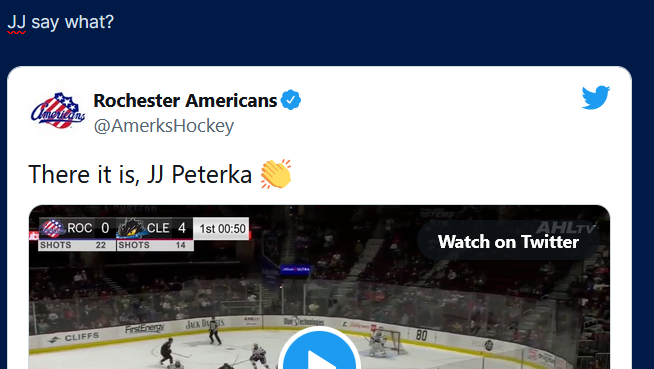This screenshot has width=654, height=369.
Task: Open the Rochester Americans profile avatar
Action: pos(58,111)
